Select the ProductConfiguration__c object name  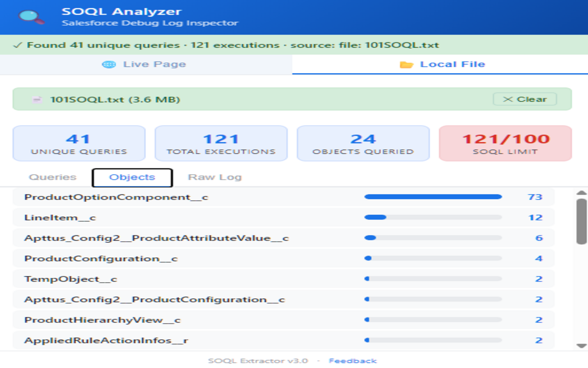coord(101,259)
